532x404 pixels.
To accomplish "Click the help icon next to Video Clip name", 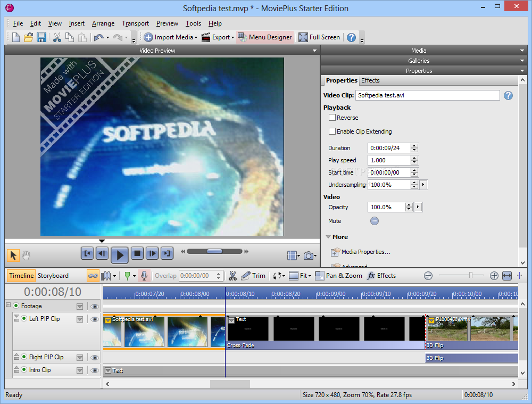I will (508, 95).
